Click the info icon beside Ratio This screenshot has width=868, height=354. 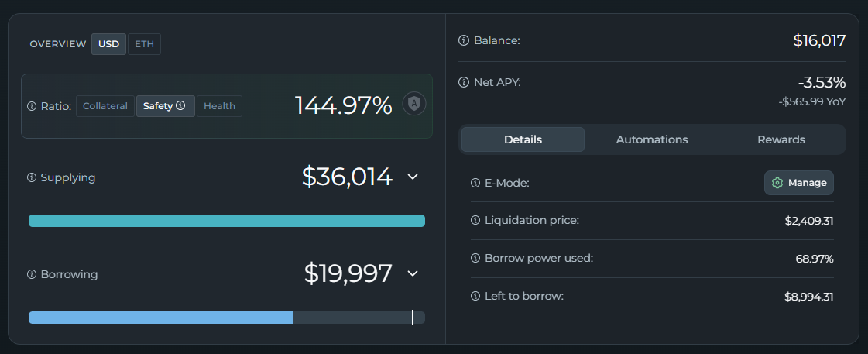click(x=32, y=106)
